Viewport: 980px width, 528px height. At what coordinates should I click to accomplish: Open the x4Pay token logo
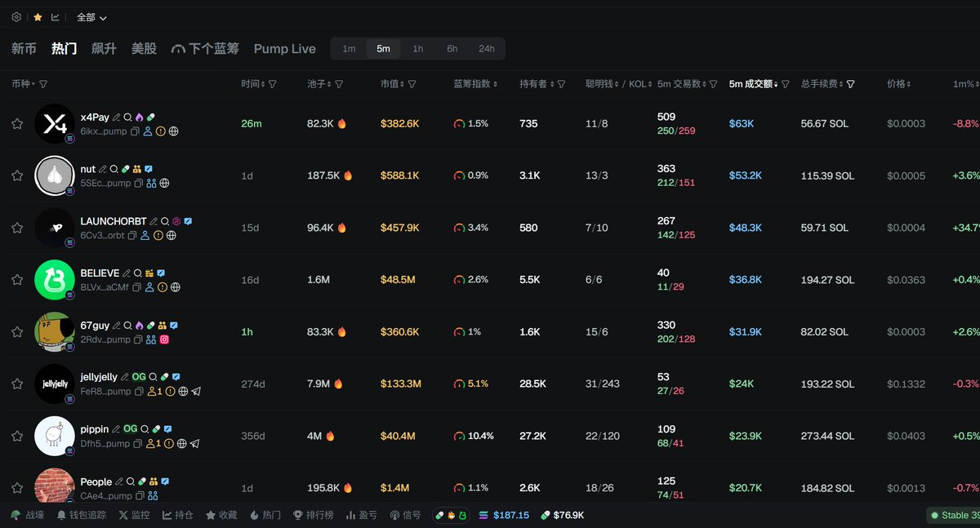(x=55, y=123)
